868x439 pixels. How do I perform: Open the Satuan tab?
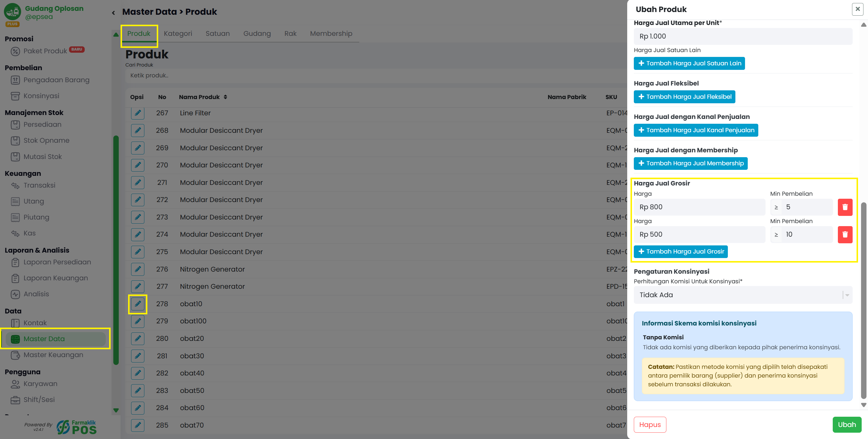pos(217,34)
